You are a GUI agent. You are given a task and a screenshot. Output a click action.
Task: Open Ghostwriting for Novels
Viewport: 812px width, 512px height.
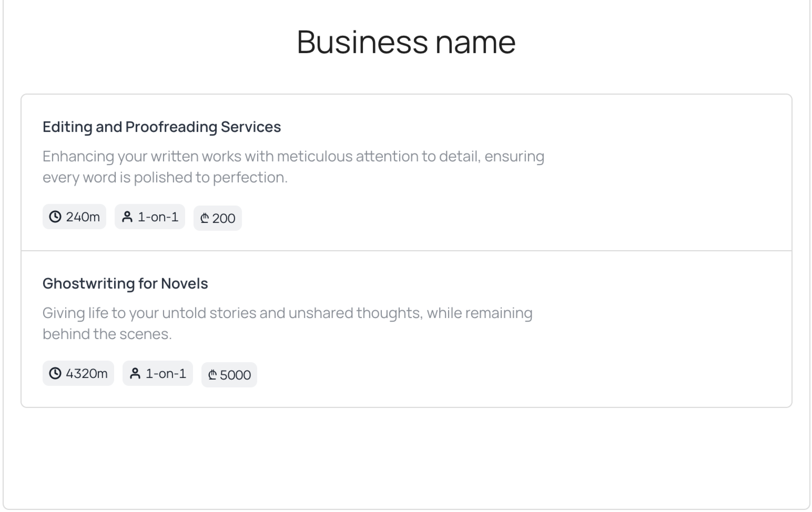click(x=125, y=283)
